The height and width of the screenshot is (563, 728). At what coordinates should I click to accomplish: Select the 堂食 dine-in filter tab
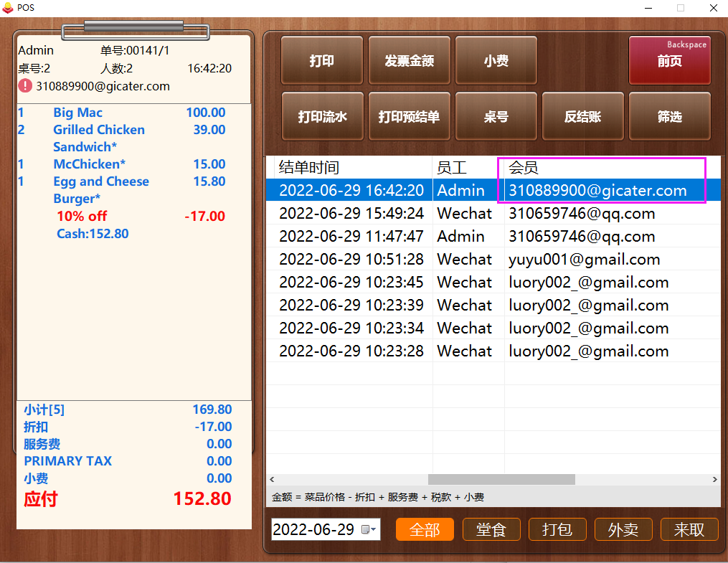coord(491,529)
